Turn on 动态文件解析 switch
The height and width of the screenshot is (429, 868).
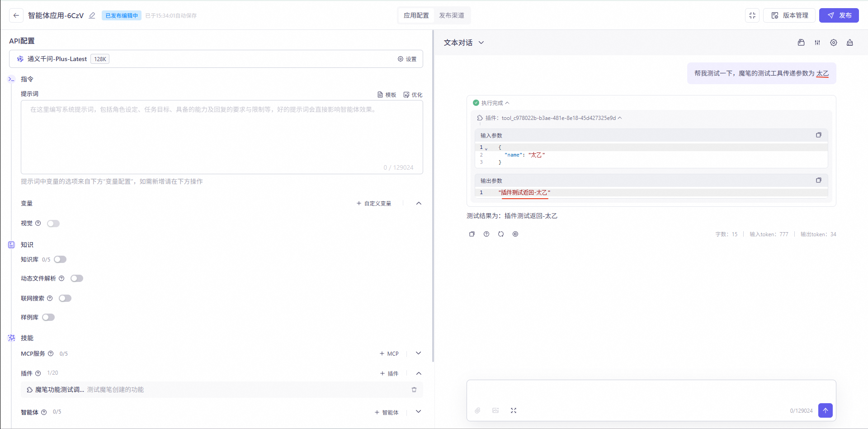pos(77,278)
